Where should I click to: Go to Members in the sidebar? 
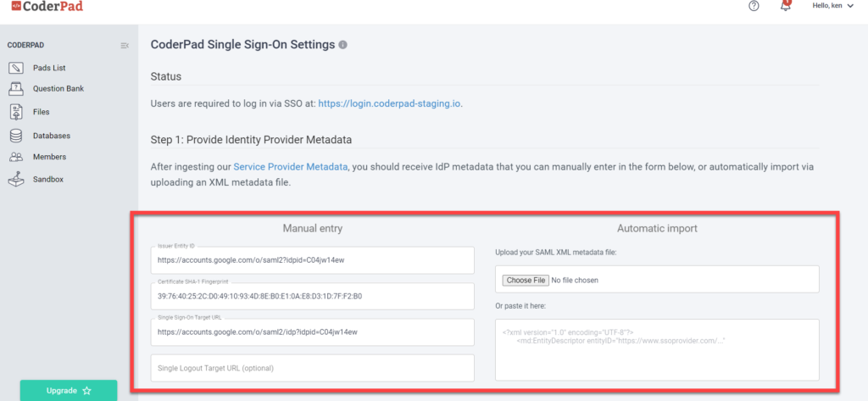pyautogui.click(x=49, y=157)
